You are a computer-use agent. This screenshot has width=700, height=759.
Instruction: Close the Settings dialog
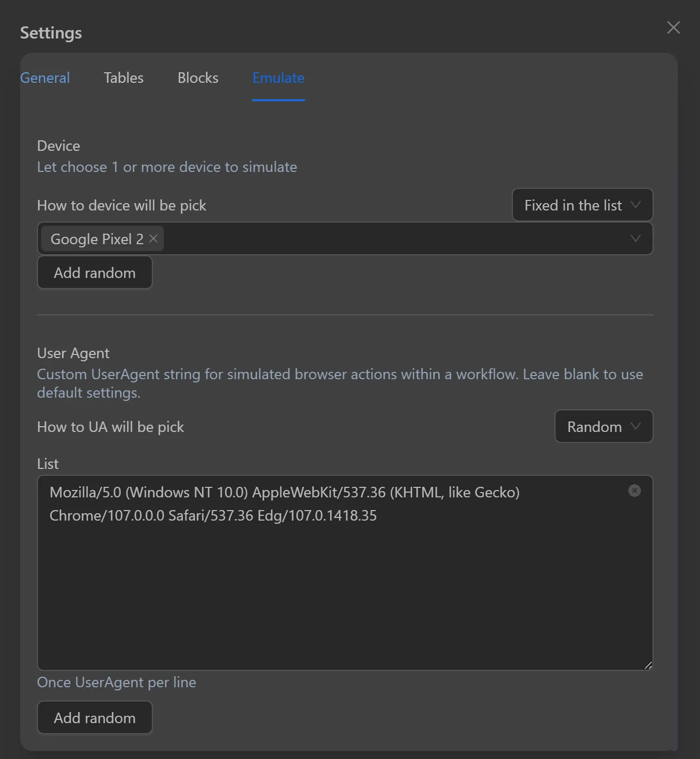point(673,28)
